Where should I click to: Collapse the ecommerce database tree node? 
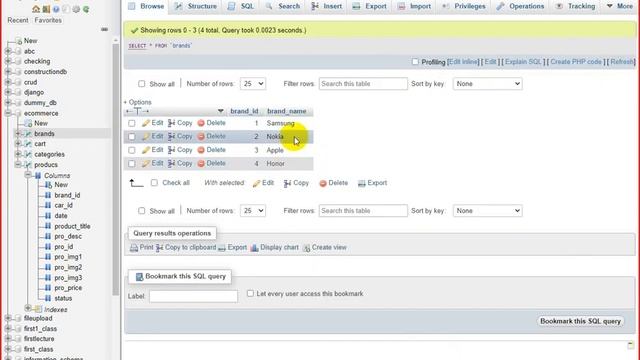coord(8,113)
